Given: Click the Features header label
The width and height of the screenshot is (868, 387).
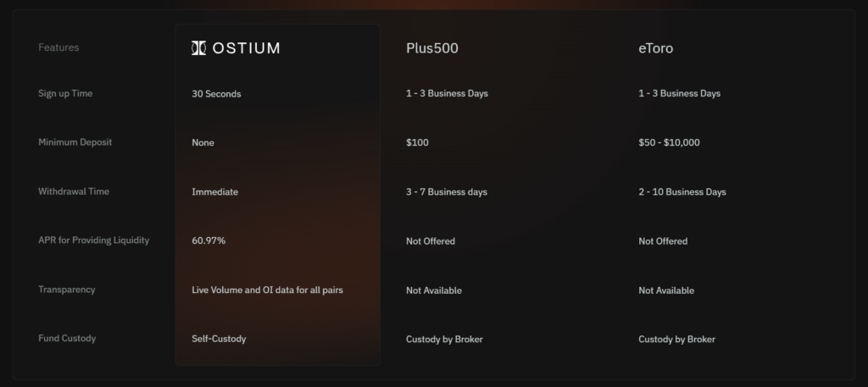Looking at the screenshot, I should click(58, 47).
